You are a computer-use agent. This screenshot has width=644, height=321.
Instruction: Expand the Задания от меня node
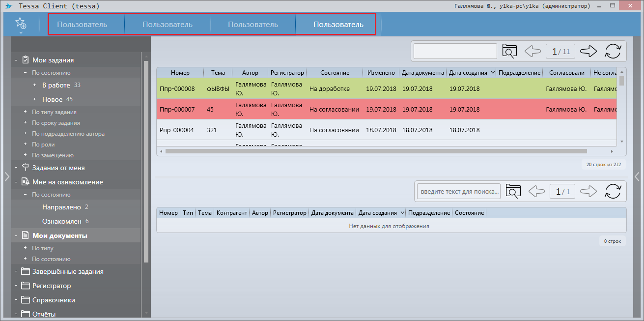click(16, 168)
